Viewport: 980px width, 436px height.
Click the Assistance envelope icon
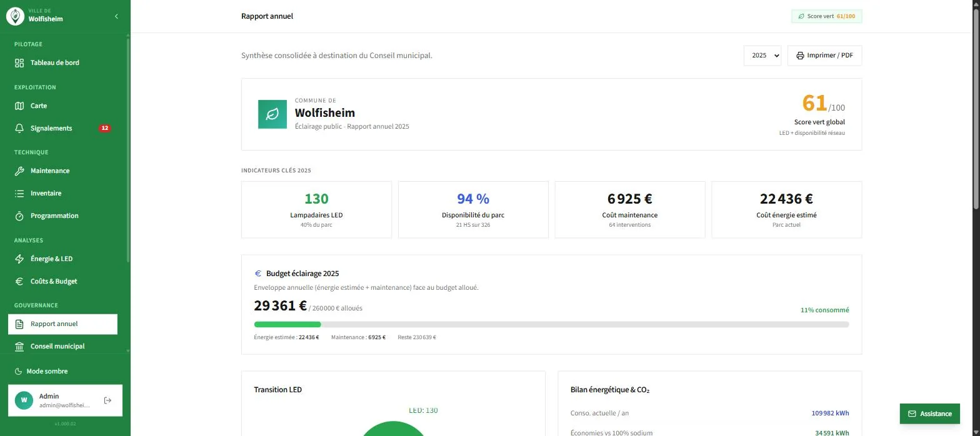[x=912, y=414]
